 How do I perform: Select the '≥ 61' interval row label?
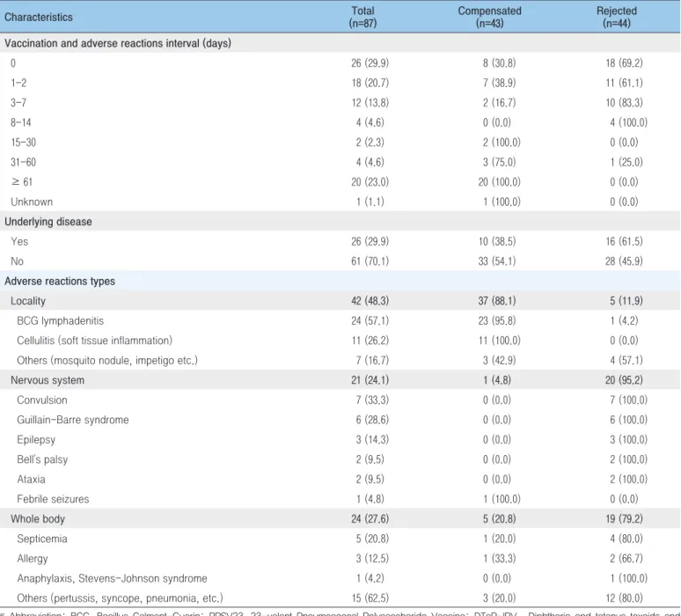pos(22,182)
